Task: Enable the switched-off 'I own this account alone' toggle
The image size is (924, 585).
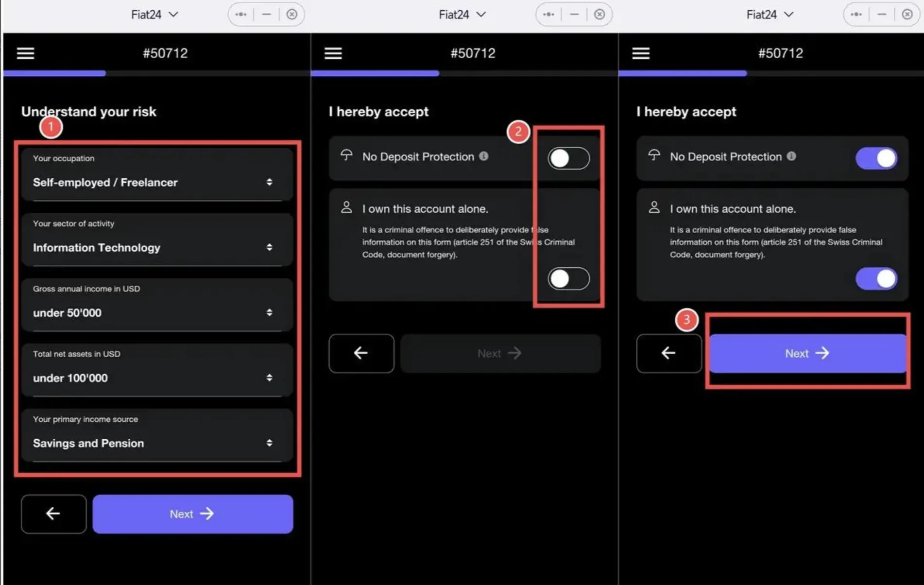Action: 568,278
